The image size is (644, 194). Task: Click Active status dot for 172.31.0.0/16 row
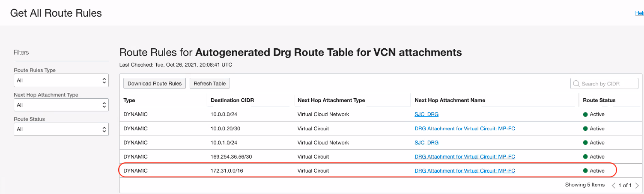point(585,171)
